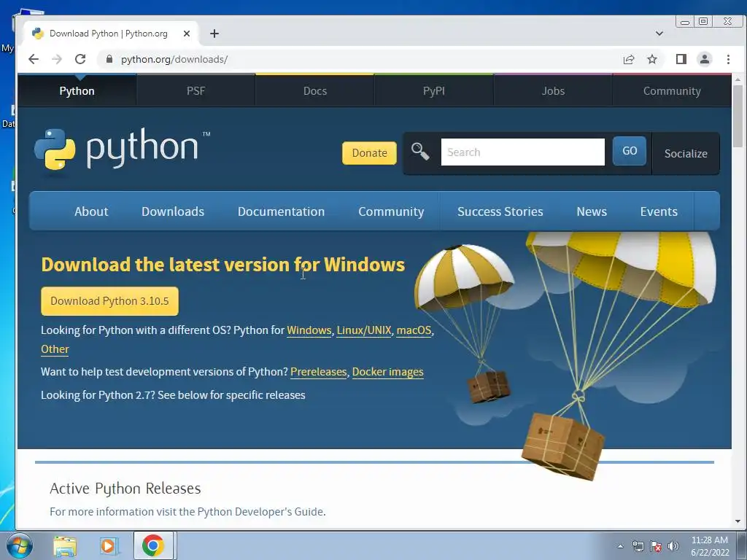
Task: Open the Docs top tab
Action: click(x=315, y=91)
